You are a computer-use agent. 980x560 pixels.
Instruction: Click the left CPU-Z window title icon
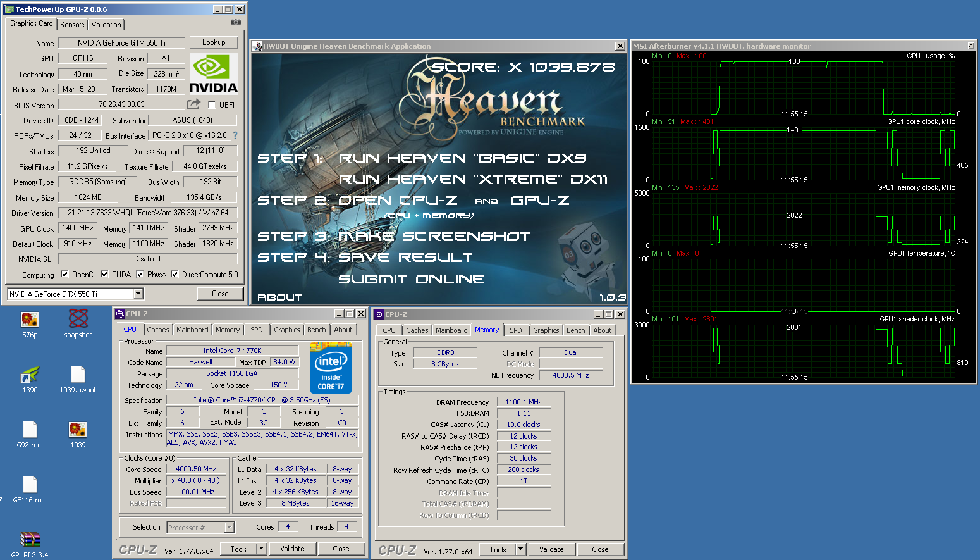(120, 314)
